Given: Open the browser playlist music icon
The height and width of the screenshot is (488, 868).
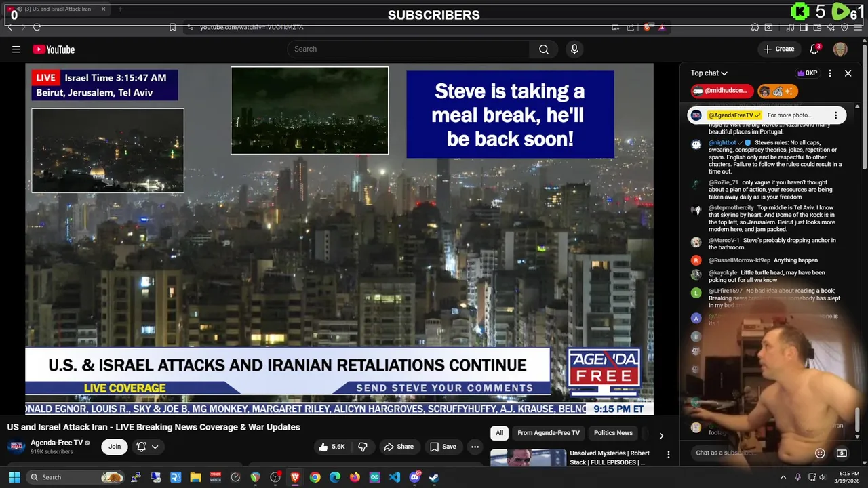Looking at the screenshot, I should [790, 27].
